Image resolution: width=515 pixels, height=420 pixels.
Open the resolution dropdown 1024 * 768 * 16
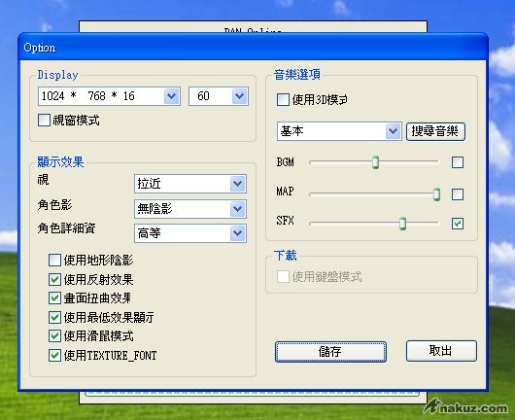tap(109, 96)
